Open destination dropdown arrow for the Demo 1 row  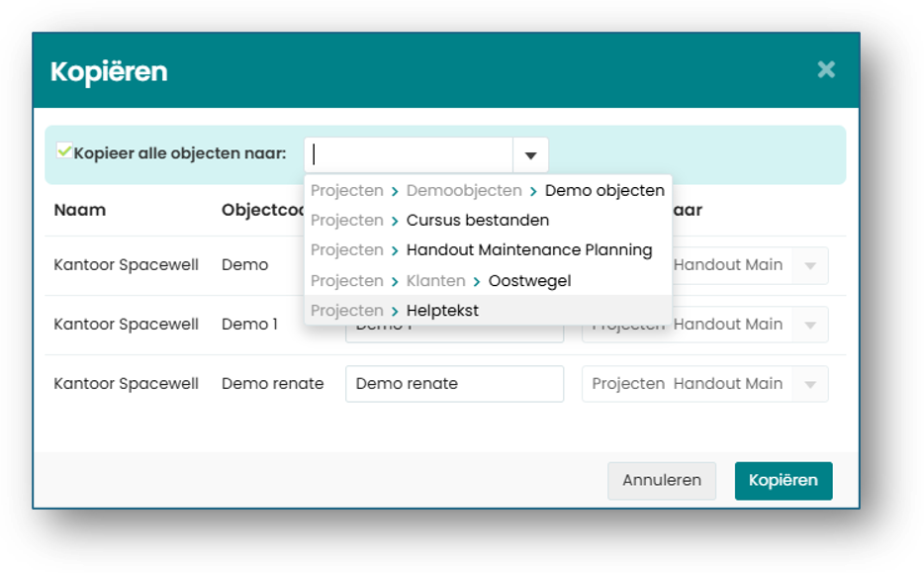click(810, 325)
